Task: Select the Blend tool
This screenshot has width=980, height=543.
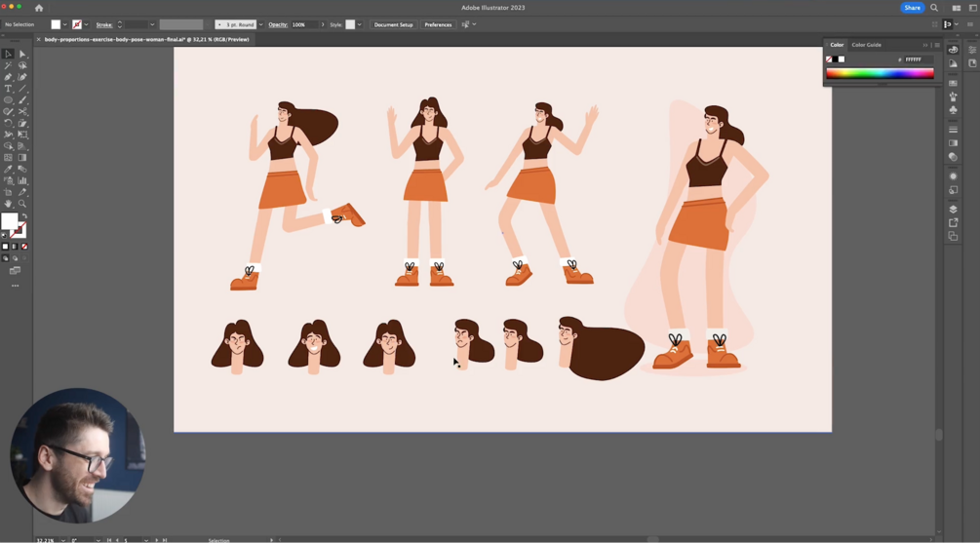Action: 22,170
